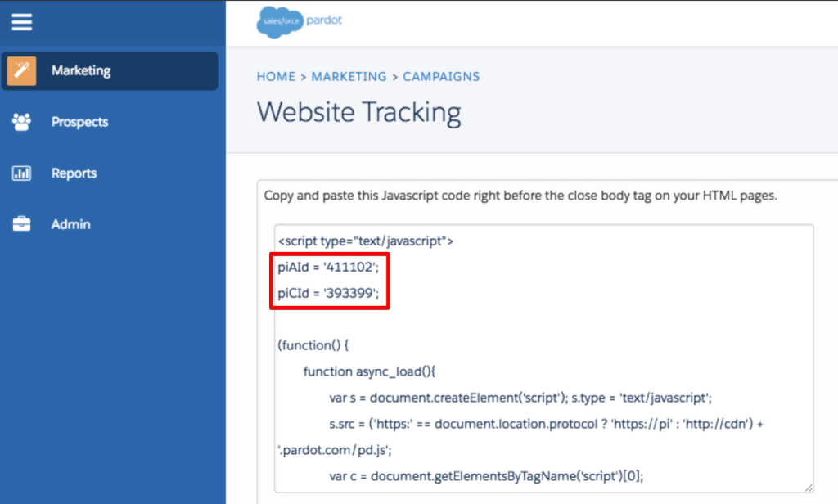Click MARKETING in the breadcrumb trail
Viewport: 838px width, 504px height.
pos(349,76)
